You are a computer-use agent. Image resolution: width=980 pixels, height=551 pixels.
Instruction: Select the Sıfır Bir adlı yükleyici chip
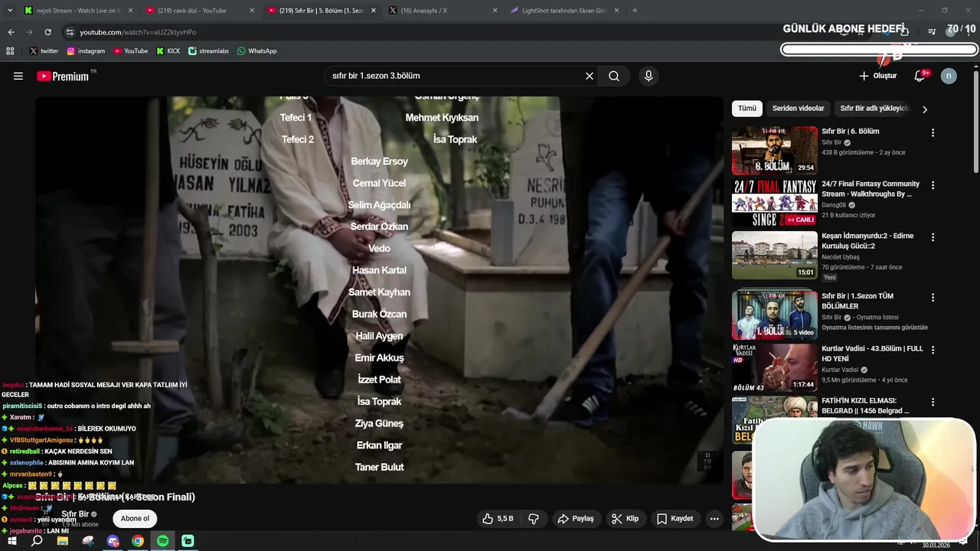point(874,109)
